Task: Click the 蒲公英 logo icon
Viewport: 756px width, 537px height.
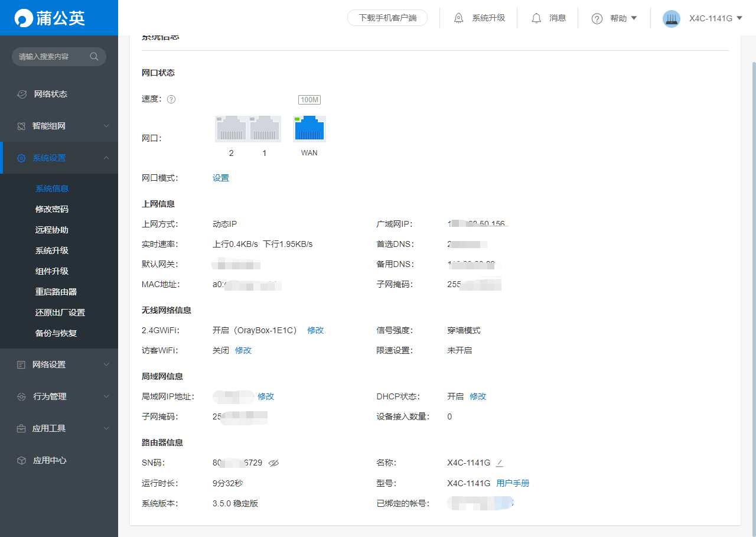Action: [x=24, y=18]
